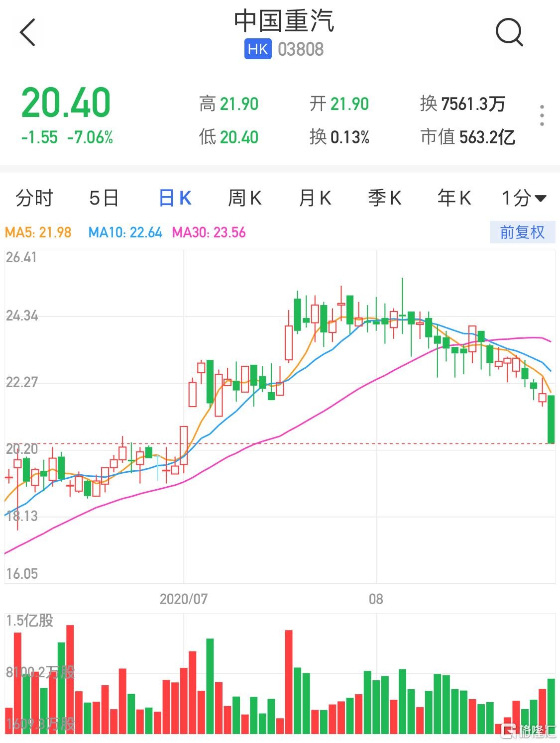Tap the back arrow icon
Viewport: 560px width, 743px height.
(x=28, y=32)
